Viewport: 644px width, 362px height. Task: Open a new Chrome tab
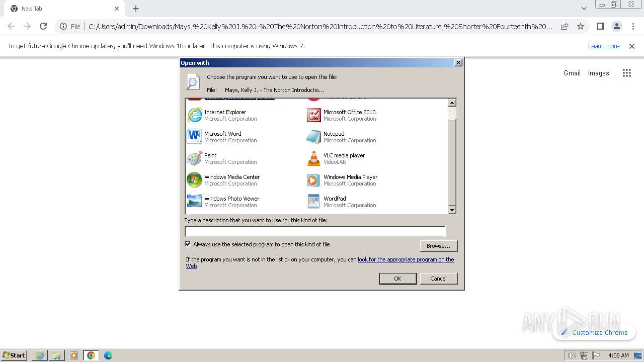(x=136, y=9)
